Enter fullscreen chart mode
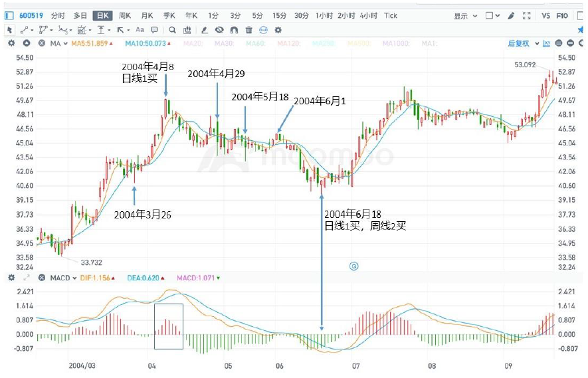Screen dimensions: 588x378 click(526, 15)
